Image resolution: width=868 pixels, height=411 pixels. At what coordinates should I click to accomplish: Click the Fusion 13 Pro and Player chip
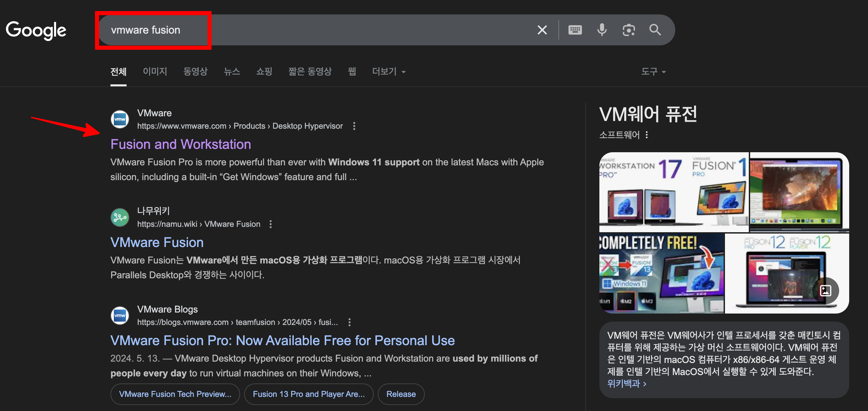point(309,394)
